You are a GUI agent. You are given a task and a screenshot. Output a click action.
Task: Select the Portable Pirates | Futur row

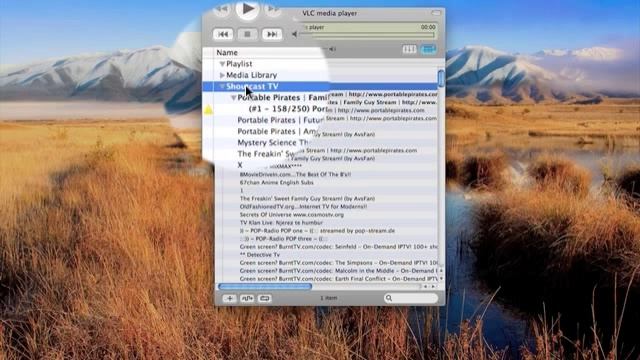tap(281, 120)
